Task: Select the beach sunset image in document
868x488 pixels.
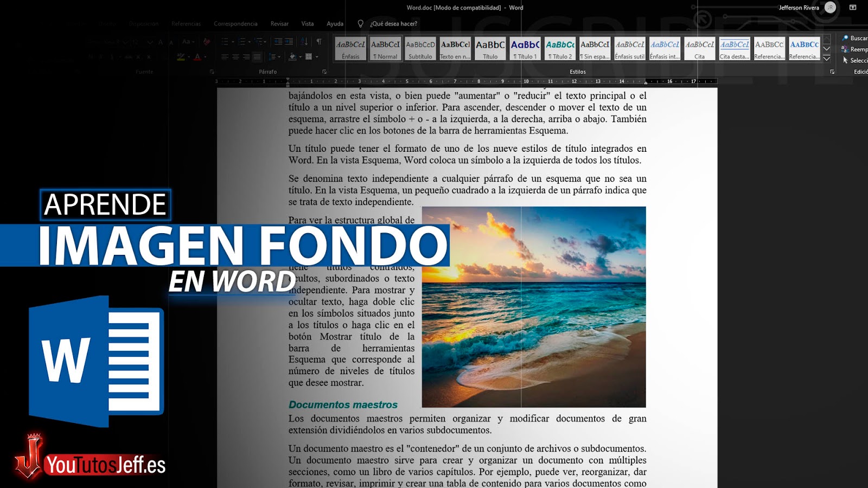Action: pyautogui.click(x=534, y=307)
